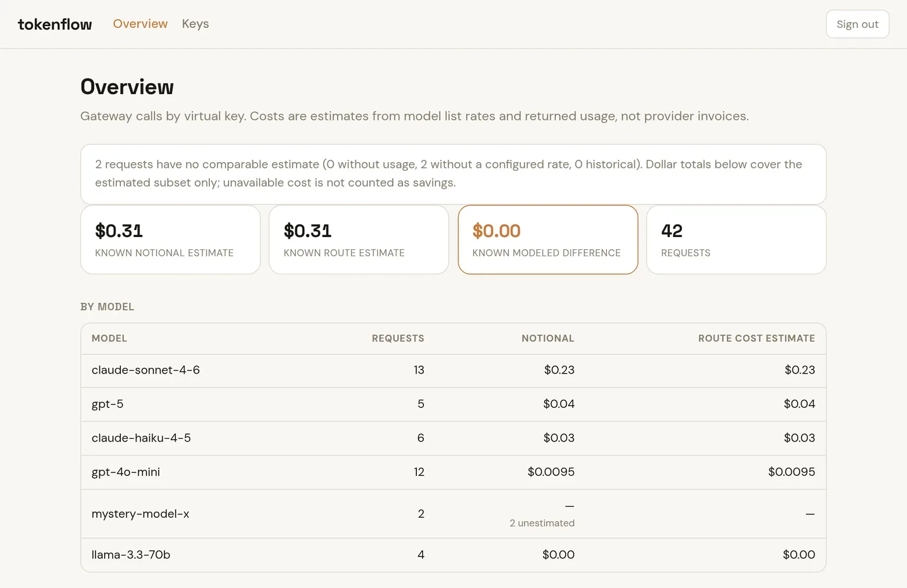
Task: Select the gpt-5 model name
Action: [x=108, y=404]
